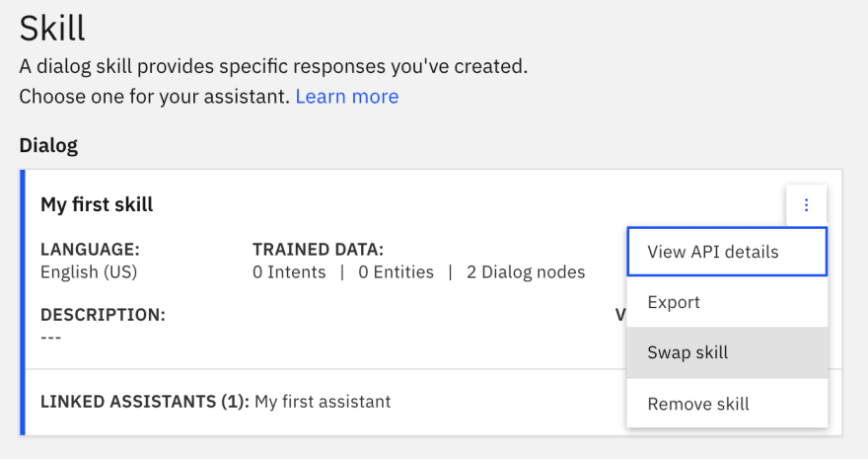The height and width of the screenshot is (459, 868).
Task: Click the 0 Intents count
Action: pos(289,271)
